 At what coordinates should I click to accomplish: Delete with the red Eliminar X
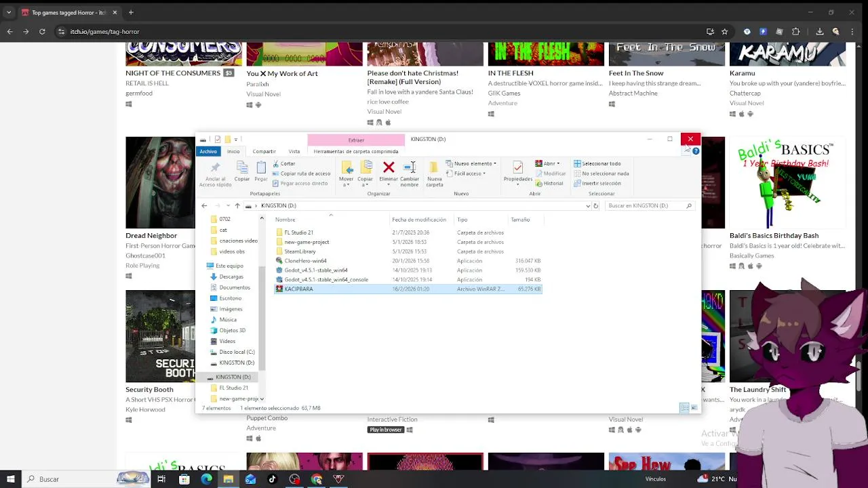coord(389,172)
